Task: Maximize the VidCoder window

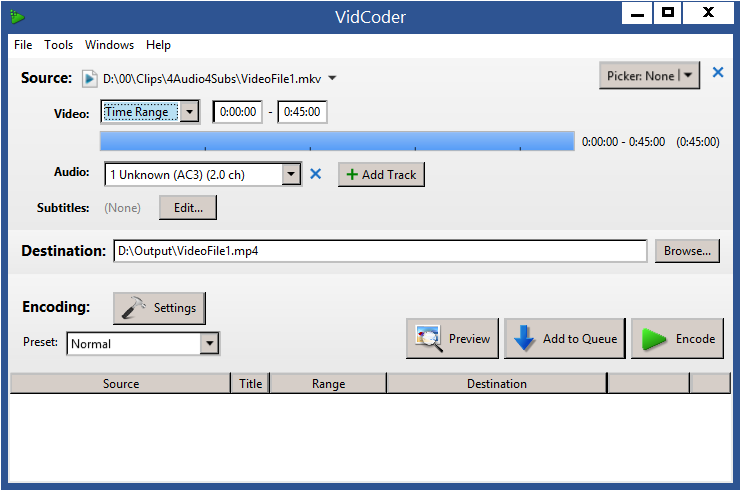Action: pyautogui.click(x=668, y=13)
